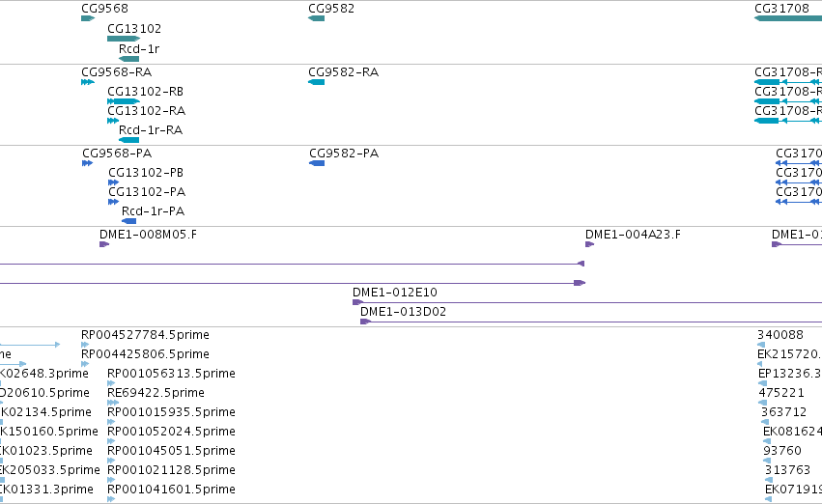Click the CG9582 gene feature arrow

(316, 18)
